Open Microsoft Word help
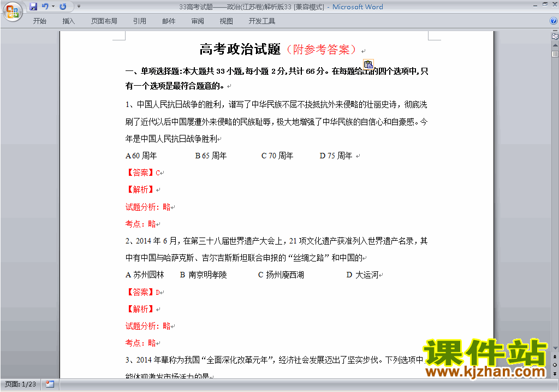 (x=553, y=21)
